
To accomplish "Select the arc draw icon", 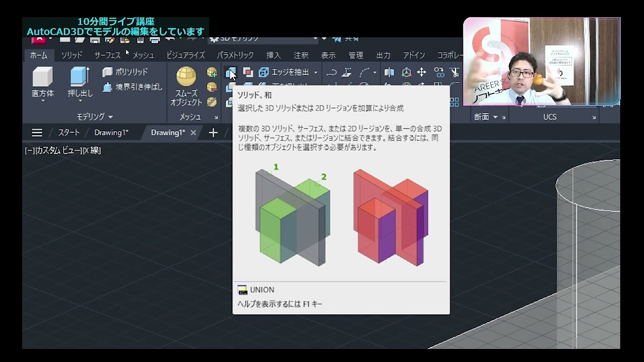I will pyautogui.click(x=365, y=72).
